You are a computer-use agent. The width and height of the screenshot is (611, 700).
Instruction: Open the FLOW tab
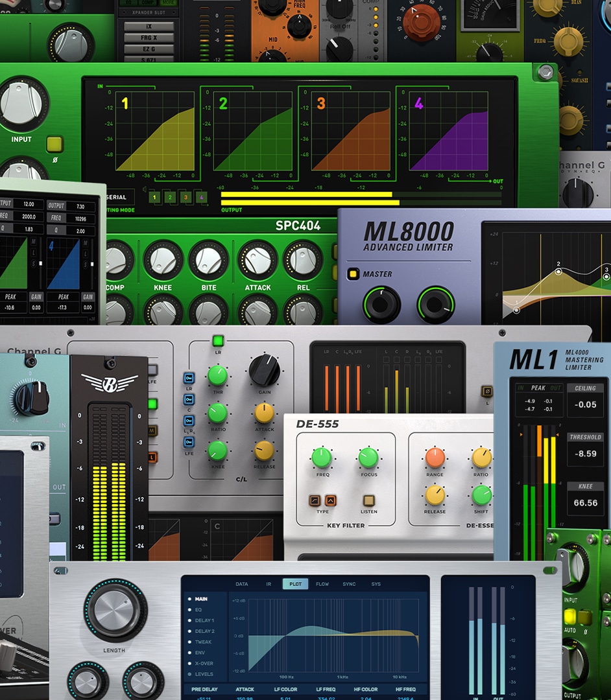(x=322, y=584)
